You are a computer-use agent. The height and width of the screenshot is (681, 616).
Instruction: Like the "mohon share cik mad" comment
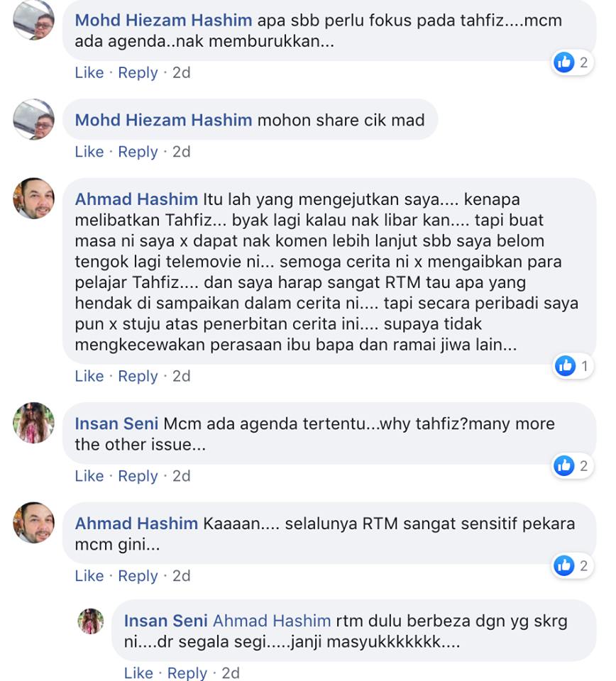[x=89, y=152]
